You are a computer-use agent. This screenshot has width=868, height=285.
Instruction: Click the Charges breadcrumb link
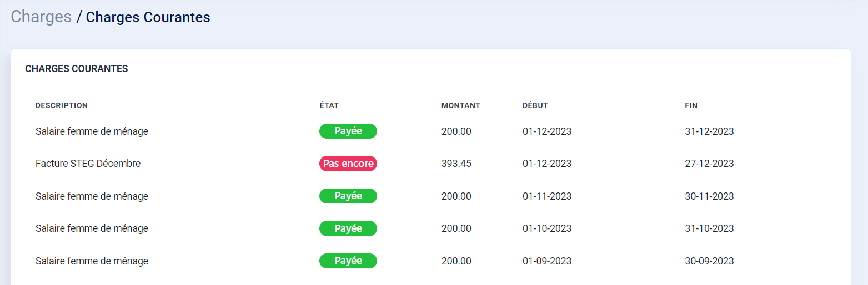pyautogui.click(x=41, y=17)
